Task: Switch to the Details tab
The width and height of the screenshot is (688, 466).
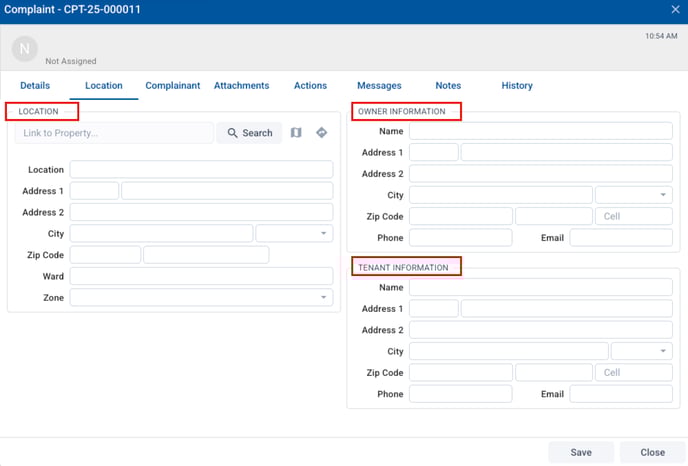Action: [x=35, y=86]
